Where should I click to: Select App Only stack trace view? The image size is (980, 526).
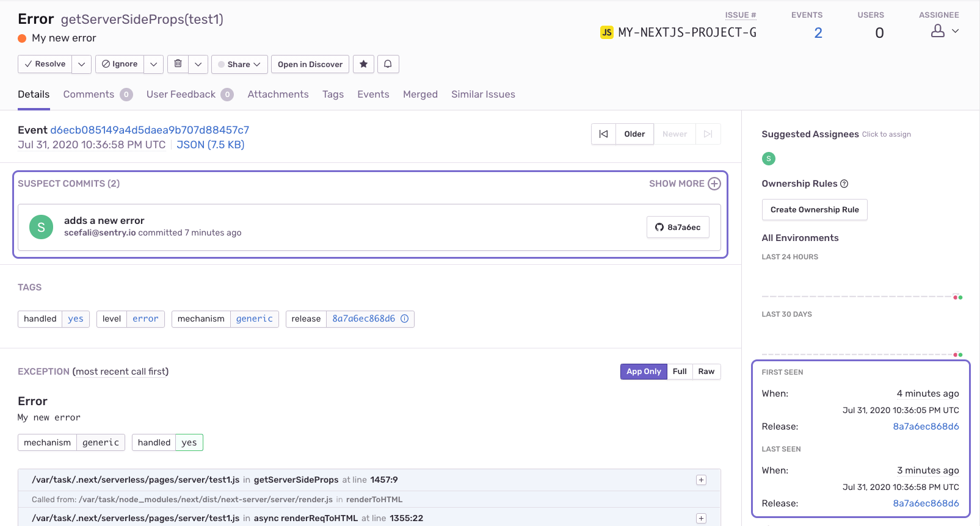(x=644, y=372)
